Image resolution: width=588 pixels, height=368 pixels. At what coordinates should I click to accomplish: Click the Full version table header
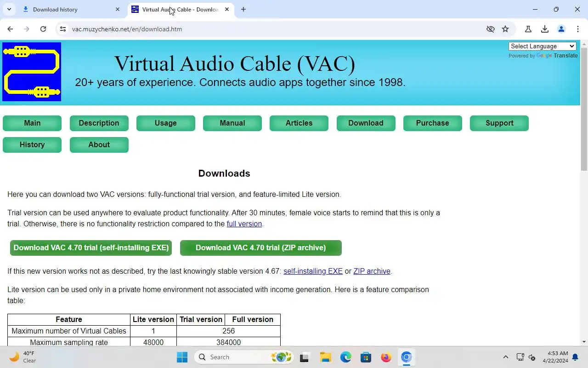point(253,320)
